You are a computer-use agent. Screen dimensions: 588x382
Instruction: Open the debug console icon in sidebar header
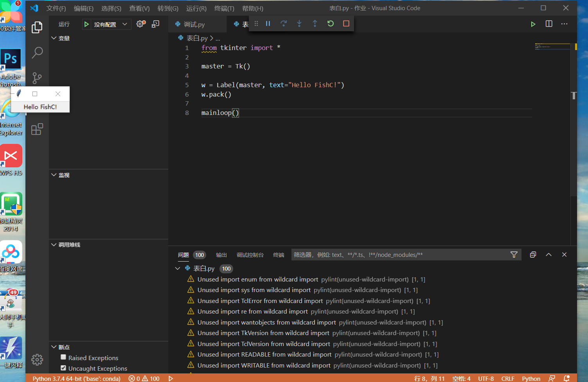coord(155,24)
